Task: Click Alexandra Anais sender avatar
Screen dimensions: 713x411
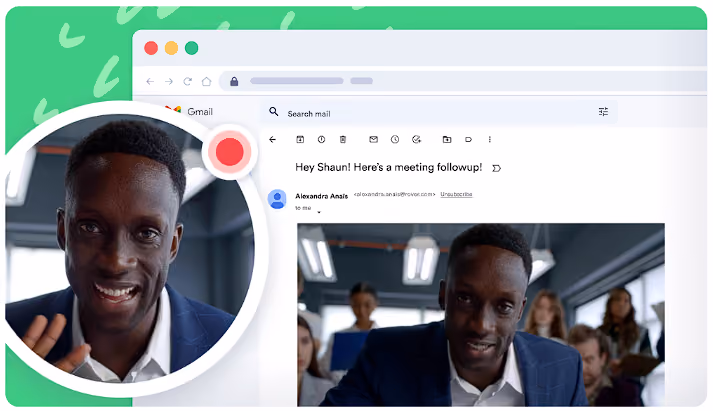Action: [x=277, y=199]
